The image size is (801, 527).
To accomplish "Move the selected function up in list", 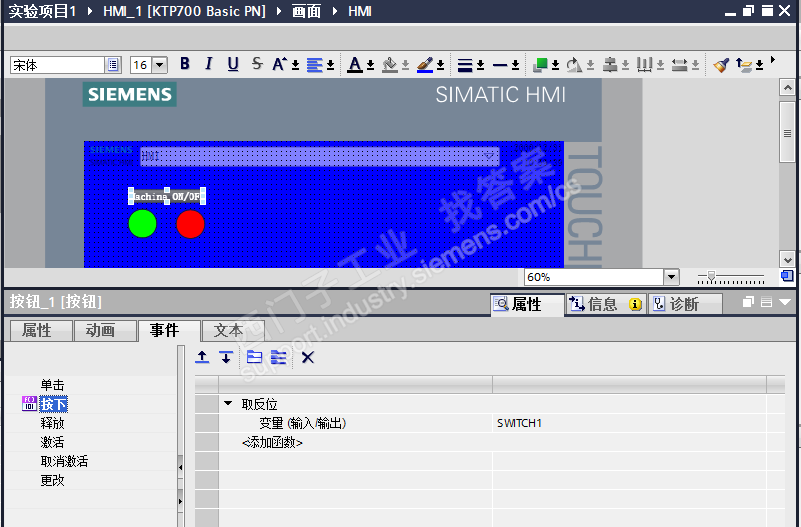I will 202,357.
